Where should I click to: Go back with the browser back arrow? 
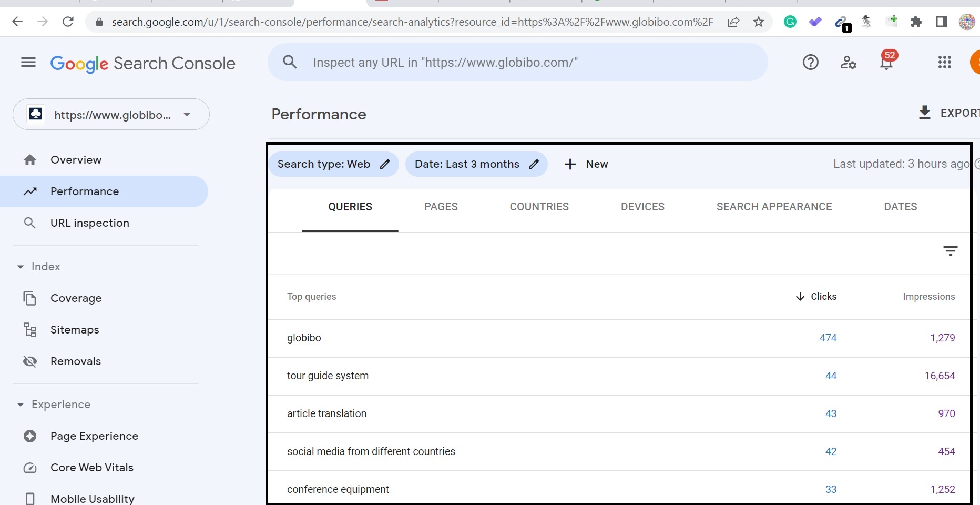(17, 22)
